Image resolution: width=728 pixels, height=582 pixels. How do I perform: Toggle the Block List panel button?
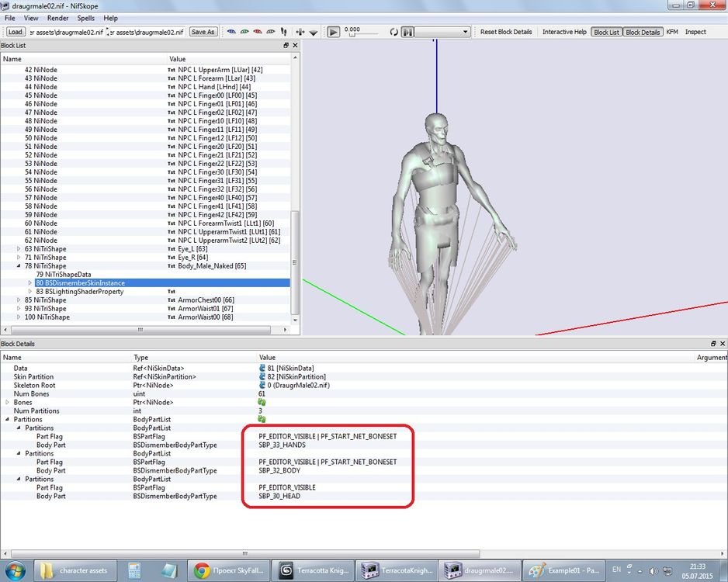606,32
